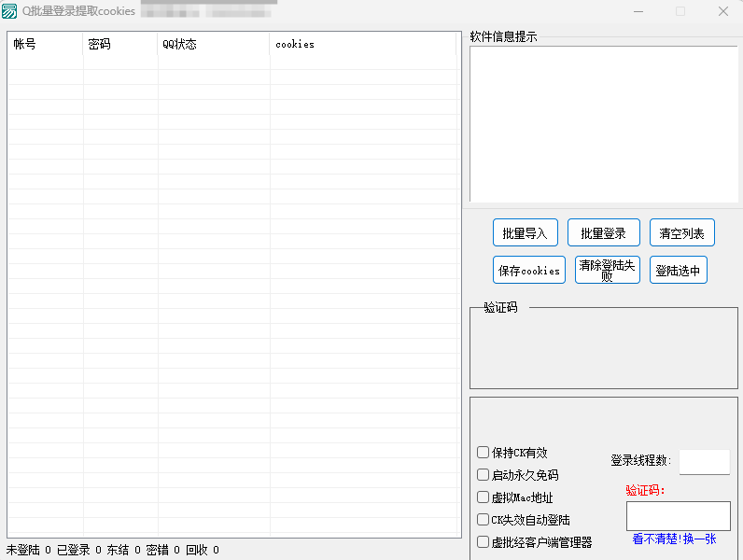743x560 pixels.
Task: Sort by the 帐号 column header
Action: click(45, 45)
